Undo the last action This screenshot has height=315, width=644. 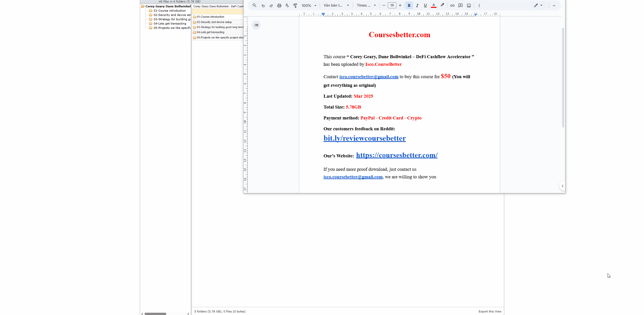[263, 5]
